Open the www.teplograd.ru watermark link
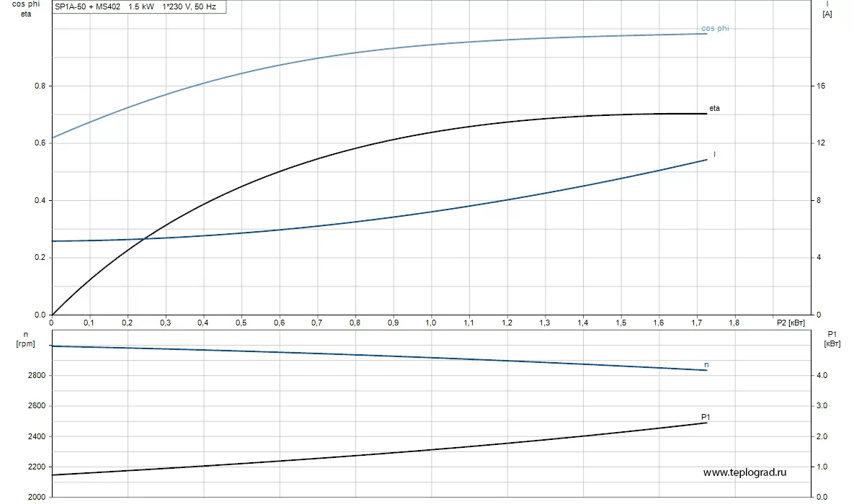Viewport: 854px width, 504px height. [744, 472]
